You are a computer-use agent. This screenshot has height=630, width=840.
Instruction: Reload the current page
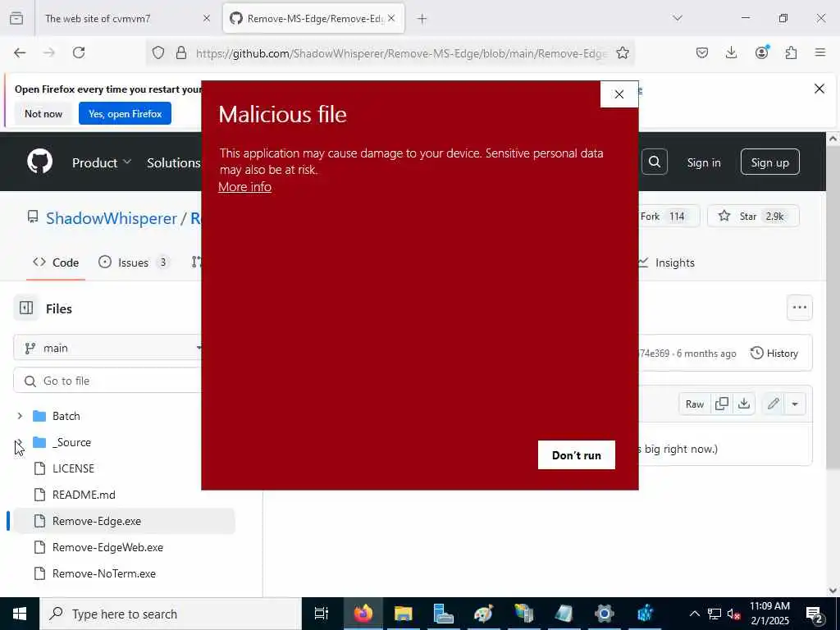(79, 52)
